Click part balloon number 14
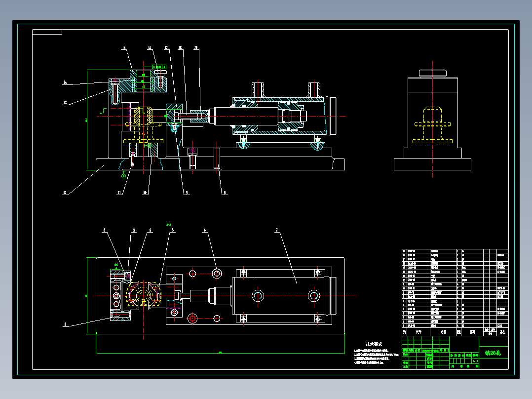532x399 pixels. click(65, 82)
